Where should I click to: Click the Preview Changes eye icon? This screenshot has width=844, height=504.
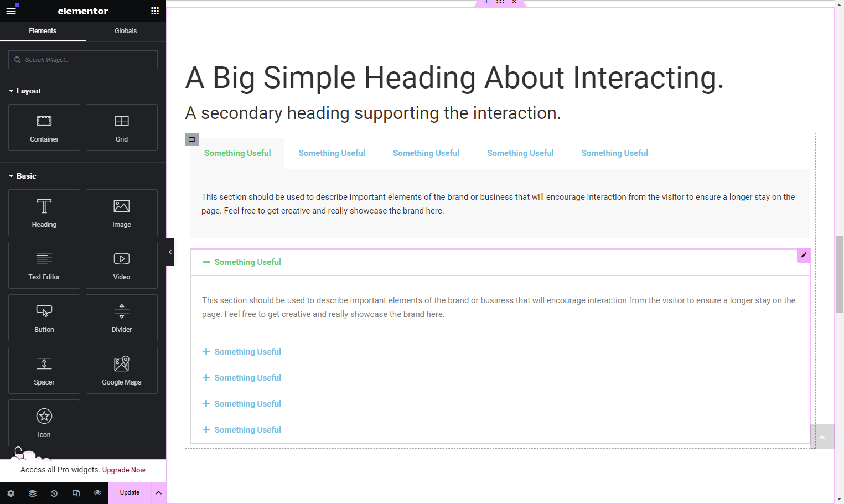(x=97, y=493)
